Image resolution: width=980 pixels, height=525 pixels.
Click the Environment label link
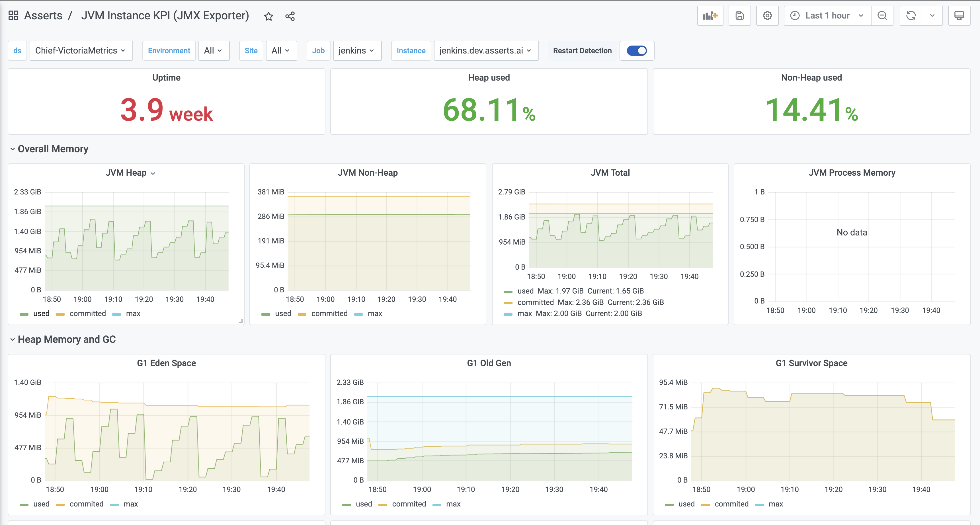(169, 51)
